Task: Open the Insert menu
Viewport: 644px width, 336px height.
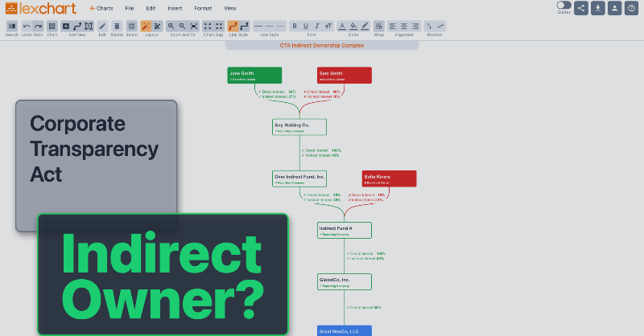Action: (x=175, y=8)
